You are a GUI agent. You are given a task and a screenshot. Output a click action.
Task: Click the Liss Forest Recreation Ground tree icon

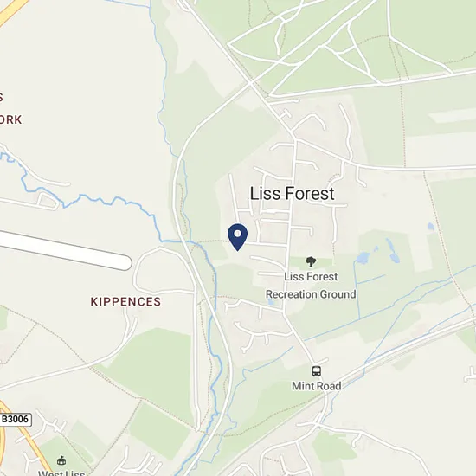[x=311, y=261]
